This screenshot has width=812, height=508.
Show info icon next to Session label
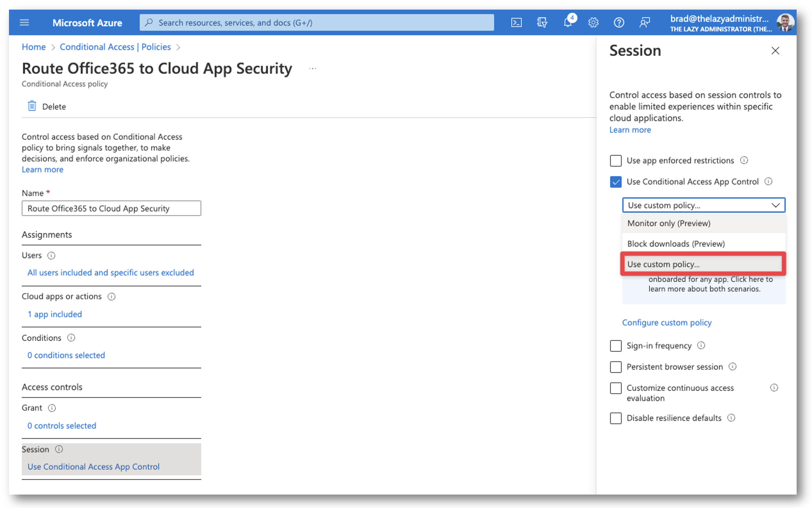[59, 449]
